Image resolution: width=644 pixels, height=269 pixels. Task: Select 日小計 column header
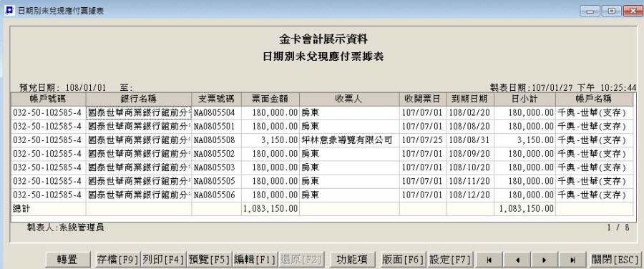tap(525, 99)
